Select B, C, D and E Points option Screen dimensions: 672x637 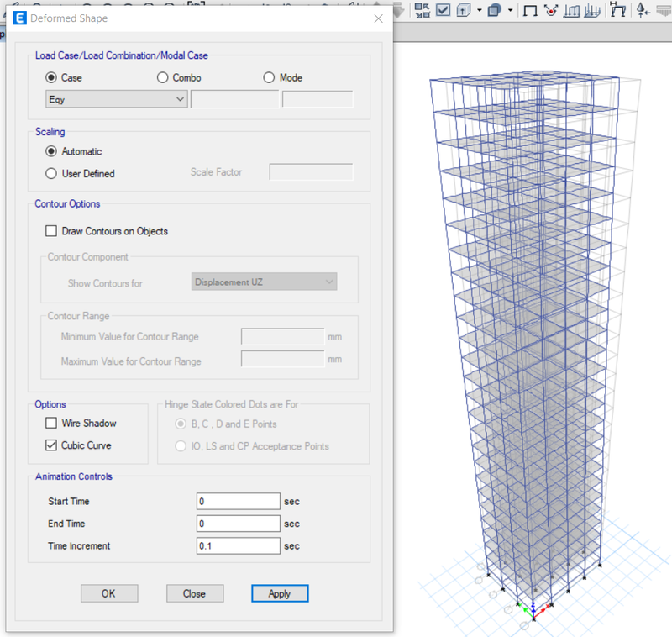click(181, 424)
